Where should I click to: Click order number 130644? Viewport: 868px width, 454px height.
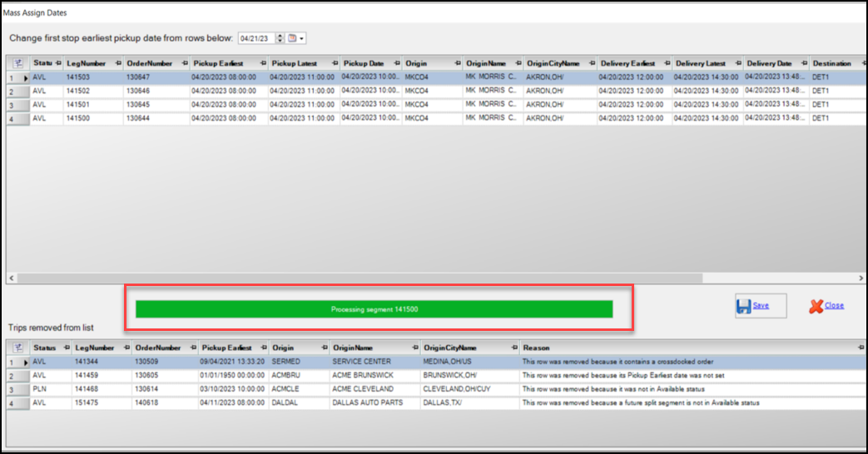156,118
